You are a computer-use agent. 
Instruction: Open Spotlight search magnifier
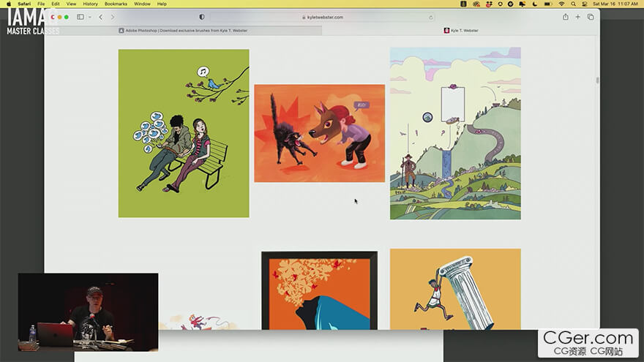[x=573, y=4]
